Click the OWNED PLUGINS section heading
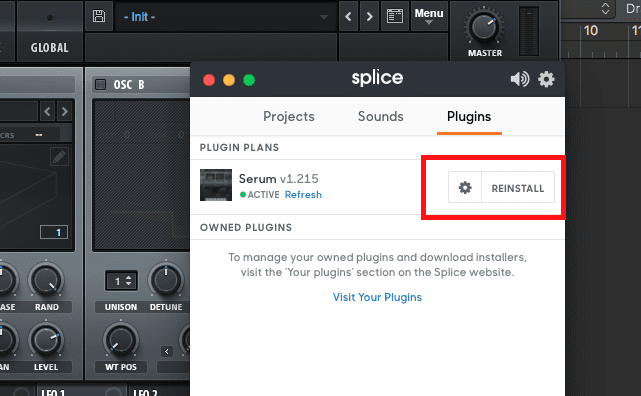The width and height of the screenshot is (641, 396). [246, 227]
